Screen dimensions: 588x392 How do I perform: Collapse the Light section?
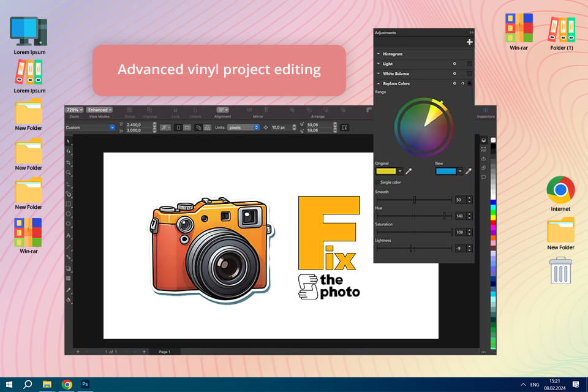tap(379, 64)
